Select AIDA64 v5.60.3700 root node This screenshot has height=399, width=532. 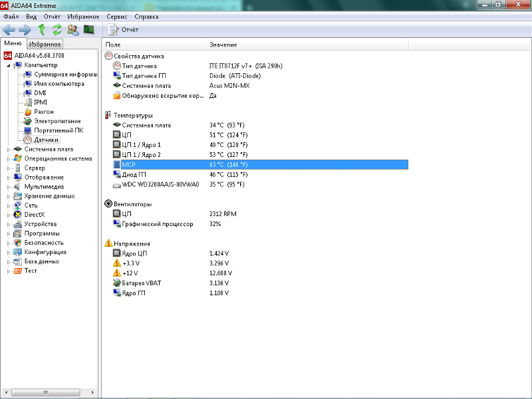pyautogui.click(x=39, y=56)
